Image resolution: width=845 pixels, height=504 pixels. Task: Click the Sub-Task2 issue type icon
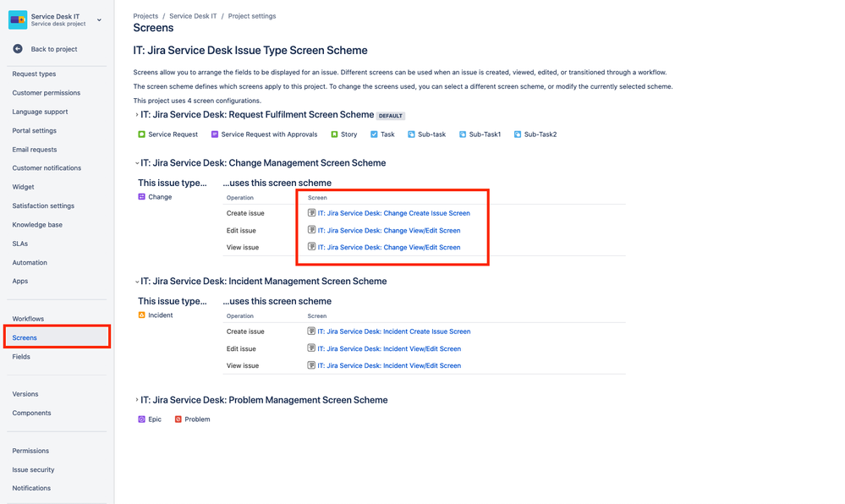pyautogui.click(x=518, y=134)
